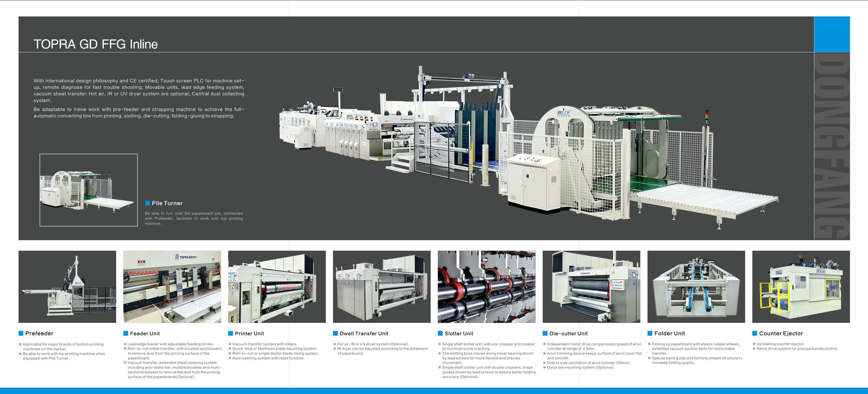Click the Dwell Transfer Unit photo
Viewport: 868px width, 394px height.
[382, 287]
